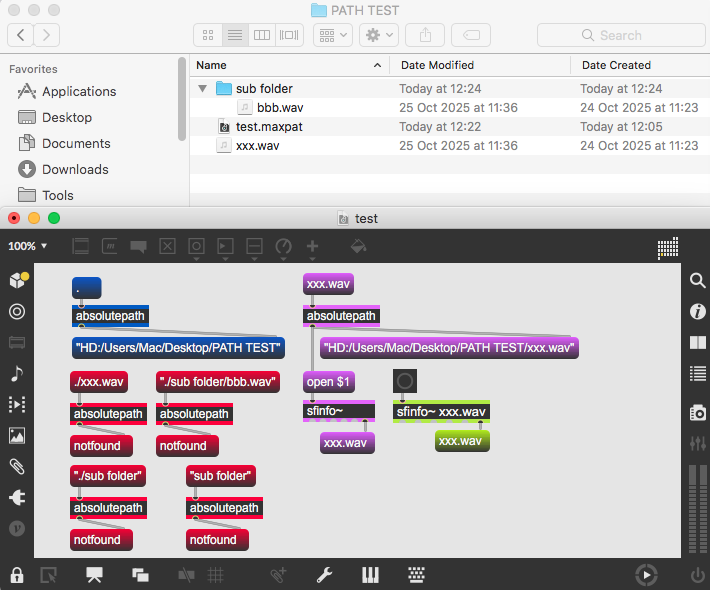Show the piano keys icon in bottom toolbar
Screen dimensions: 710x590
[370, 574]
